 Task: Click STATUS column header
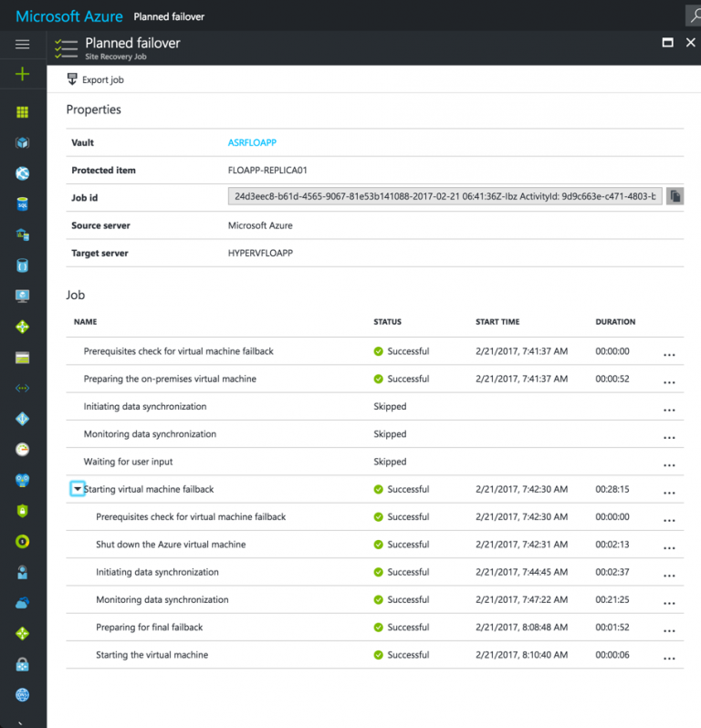pos(387,322)
